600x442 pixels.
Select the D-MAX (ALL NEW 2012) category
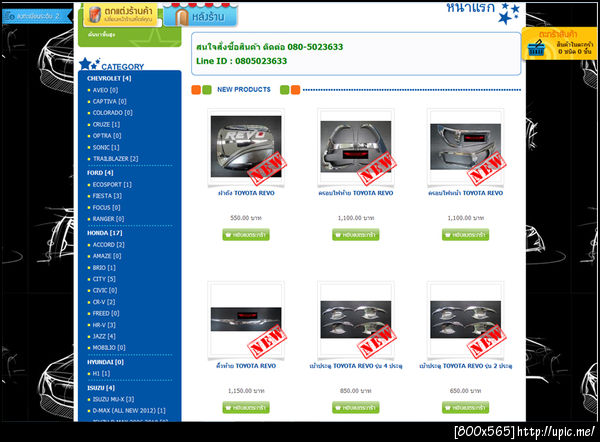(x=129, y=411)
